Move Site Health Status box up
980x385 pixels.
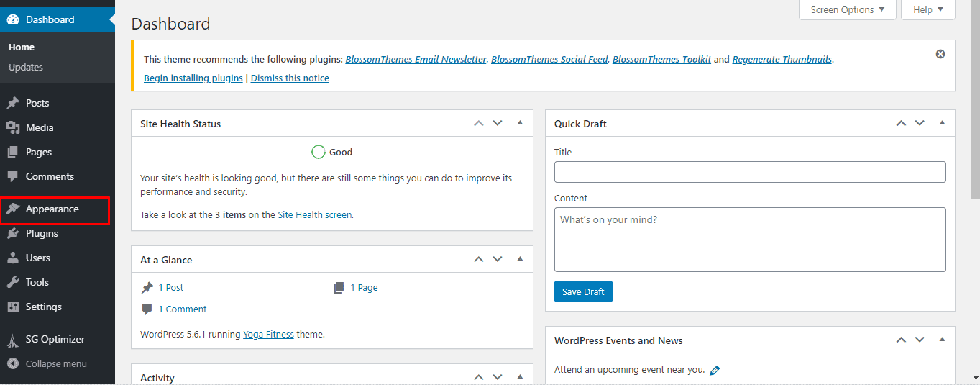479,123
